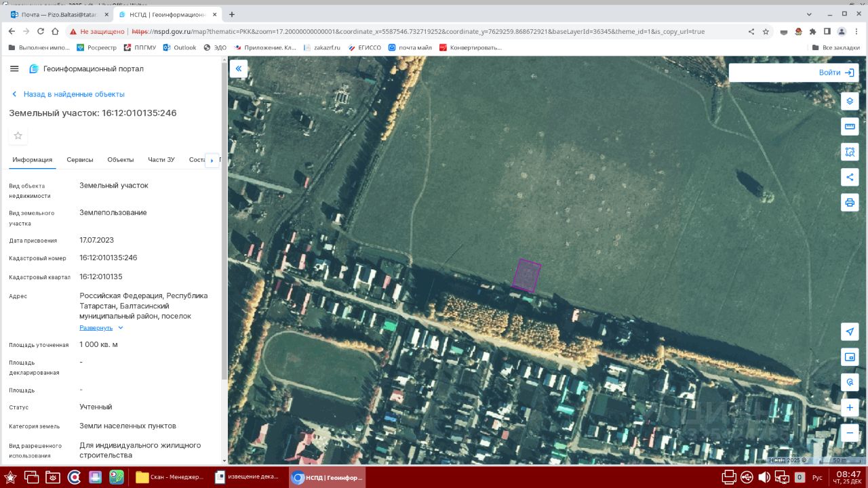Image resolution: width=868 pixels, height=488 pixels.
Task: Switch to the Сервисы tab
Action: tap(80, 160)
